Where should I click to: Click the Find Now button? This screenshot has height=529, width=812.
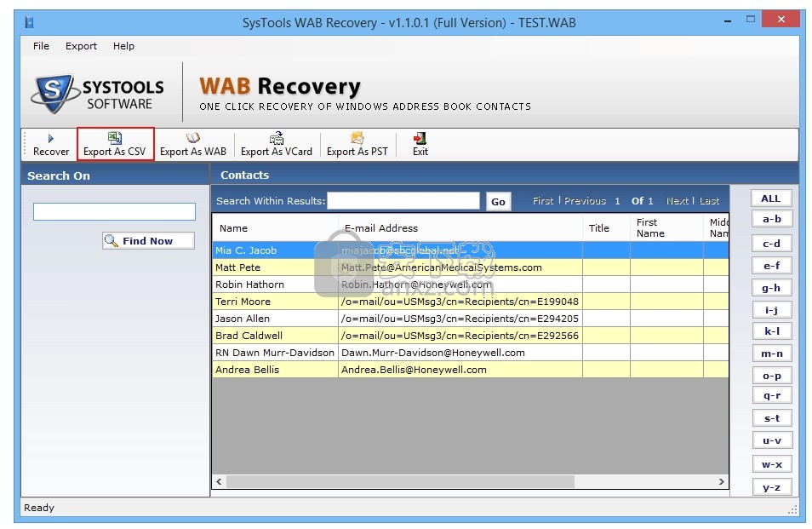148,241
